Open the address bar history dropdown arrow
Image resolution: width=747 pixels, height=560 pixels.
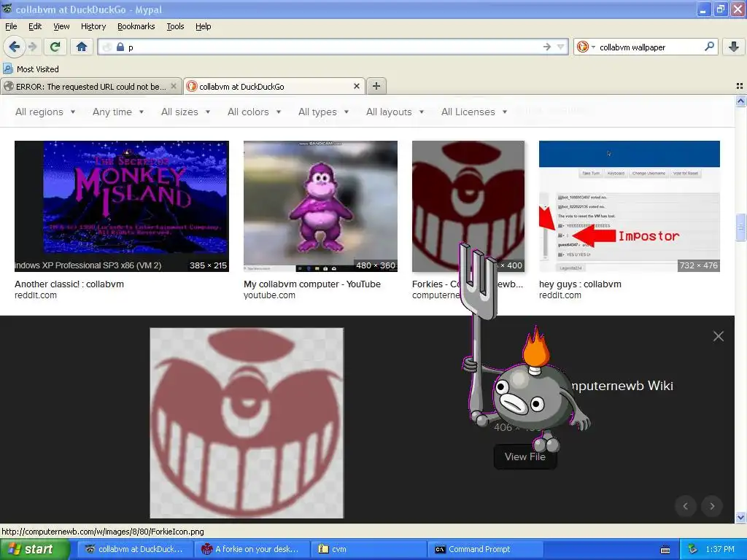point(561,47)
